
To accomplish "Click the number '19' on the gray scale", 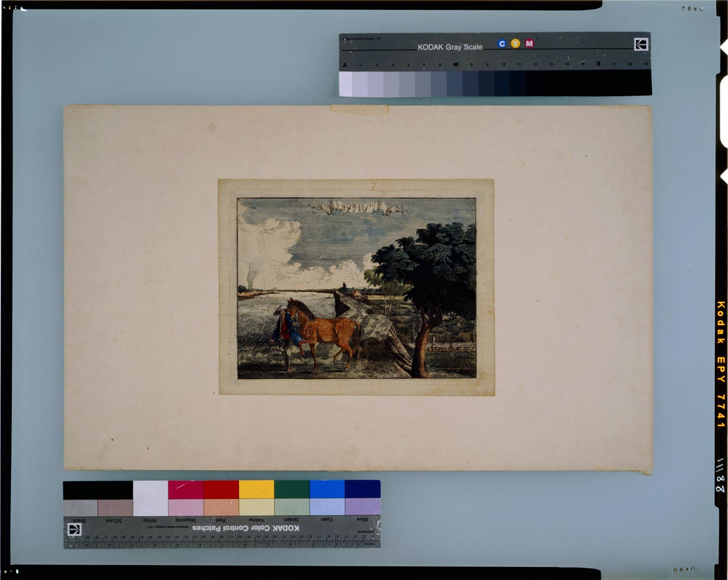I will 646,63.
